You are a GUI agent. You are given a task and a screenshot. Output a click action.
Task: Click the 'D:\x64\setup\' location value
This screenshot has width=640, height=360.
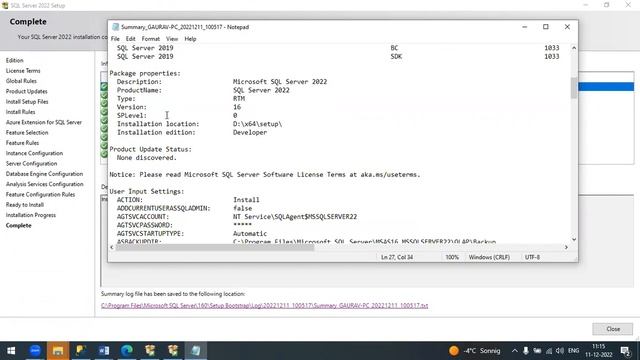tap(258, 124)
